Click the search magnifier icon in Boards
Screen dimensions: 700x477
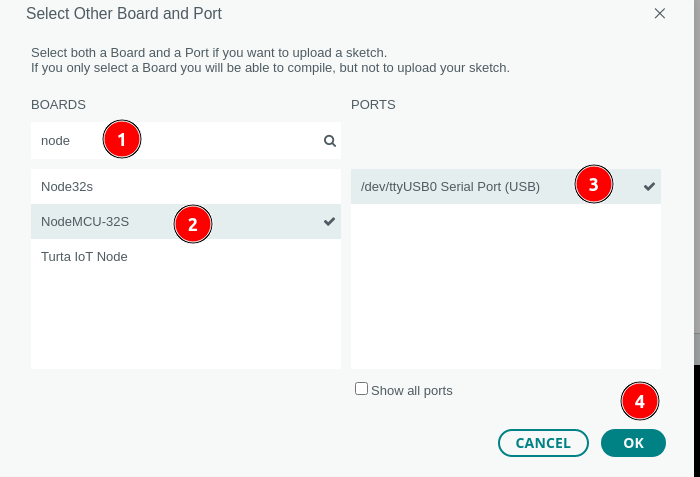click(329, 141)
